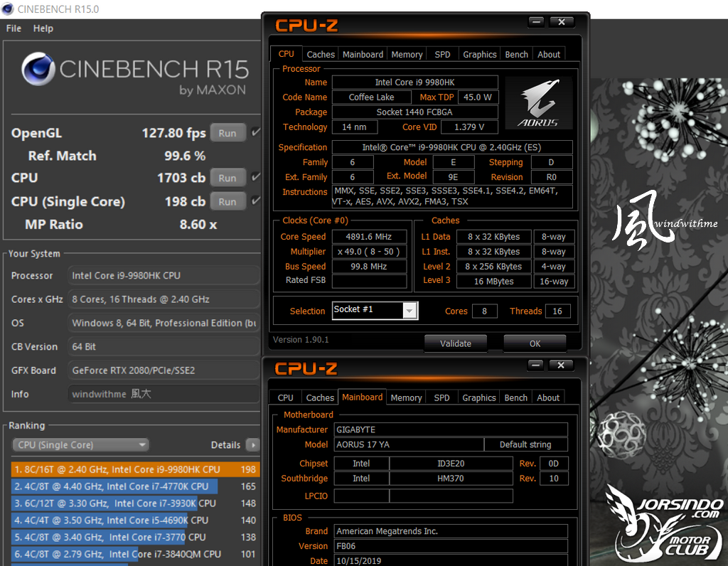Click the Core Speed value 4891.6 MHz
Screen dimensions: 728x566
(x=369, y=236)
